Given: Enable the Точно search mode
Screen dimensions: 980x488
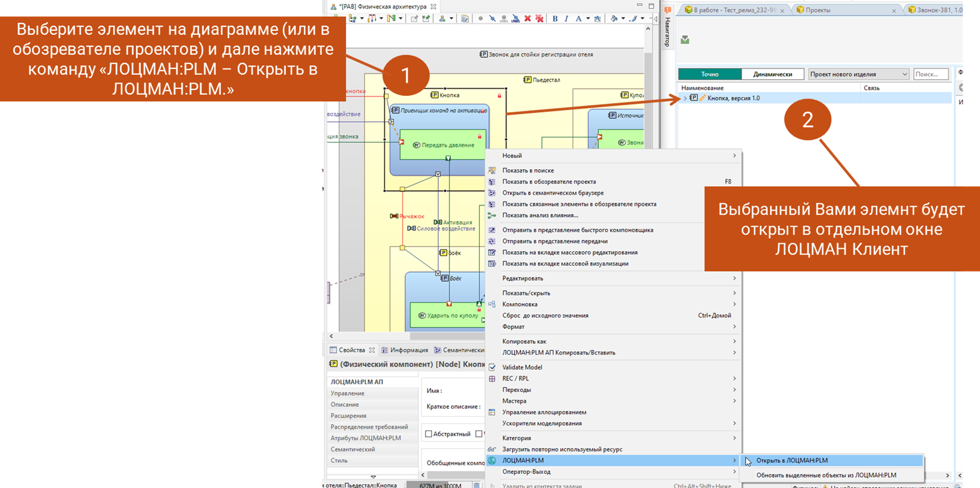Looking at the screenshot, I should click(710, 74).
